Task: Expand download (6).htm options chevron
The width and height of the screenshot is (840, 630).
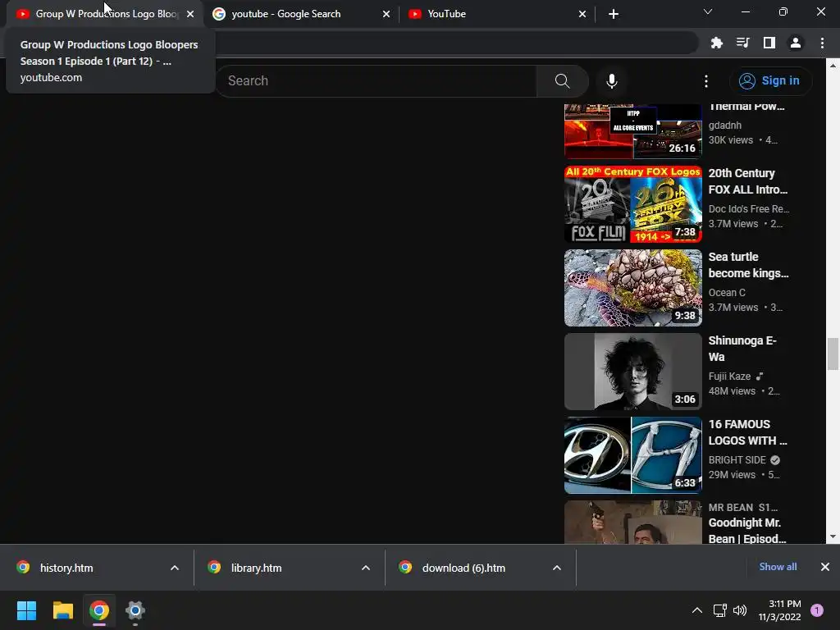Action: pyautogui.click(x=557, y=568)
